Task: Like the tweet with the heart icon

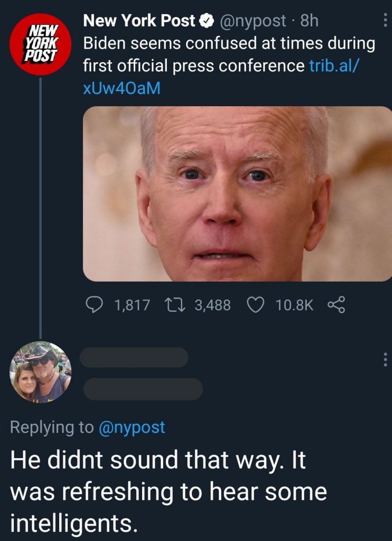Action: 255,304
